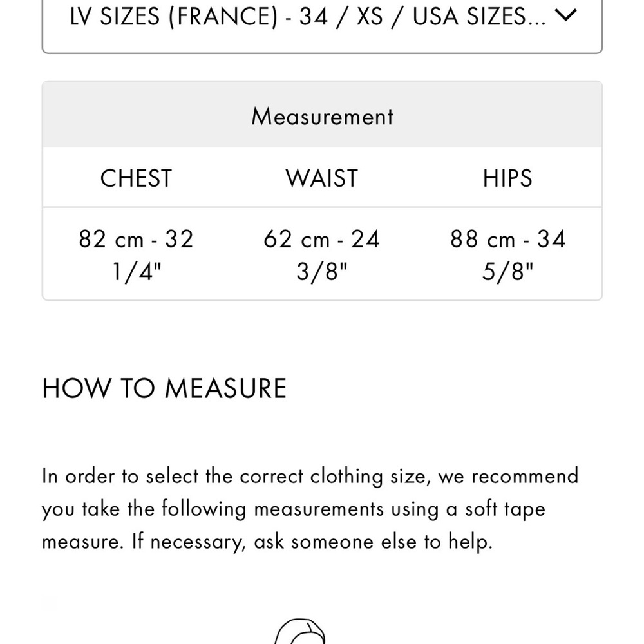644x644 pixels.
Task: Tap the 1/4" chest inch fraction
Action: click(137, 271)
